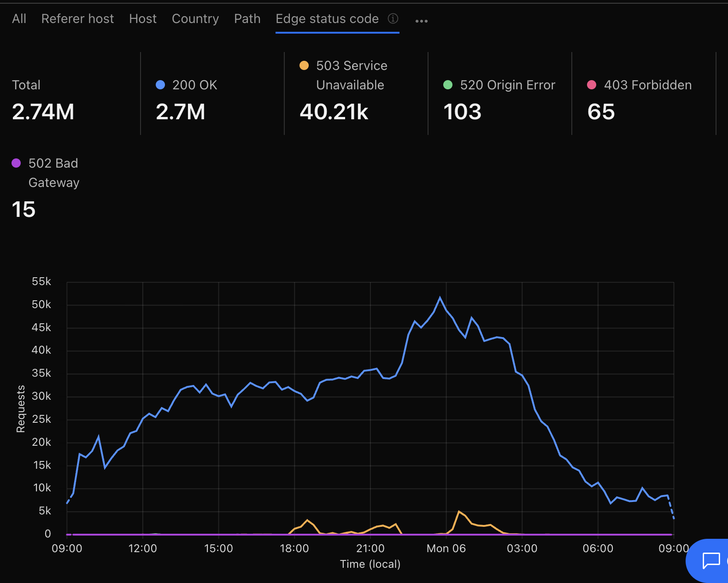Click the Edge status code info icon
This screenshot has width=728, height=583.
pyautogui.click(x=393, y=18)
